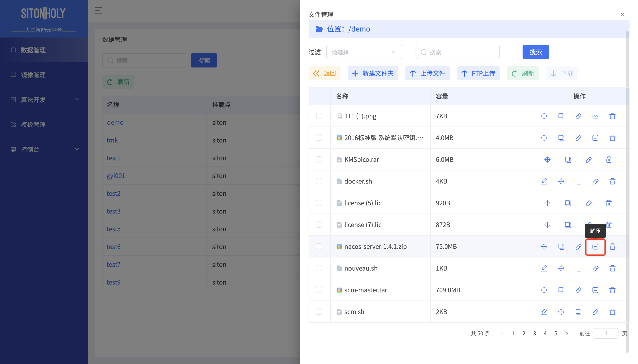638x364 pixels.
Task: Open 数据管理 in the sidebar
Action: click(x=44, y=50)
